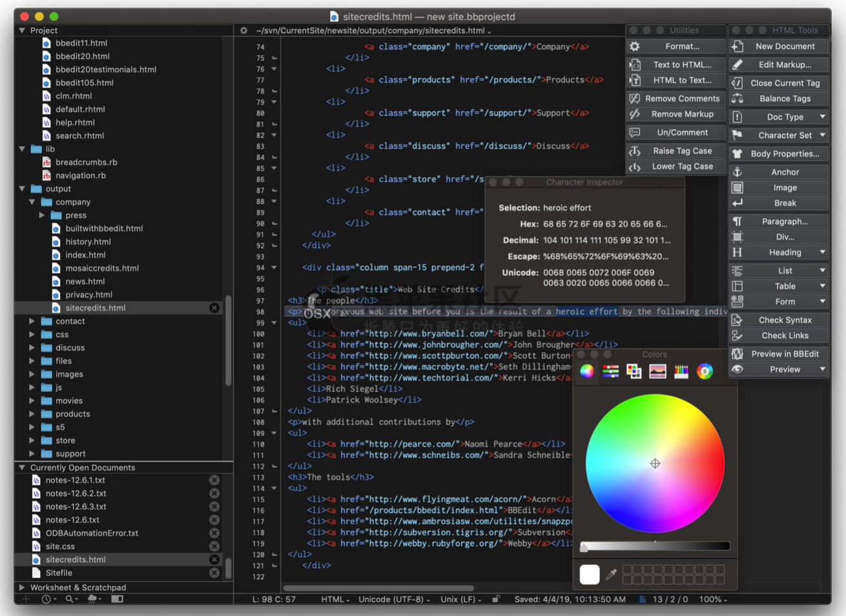
Task: Pick a screen color with the eyedropper
Action: click(x=611, y=574)
